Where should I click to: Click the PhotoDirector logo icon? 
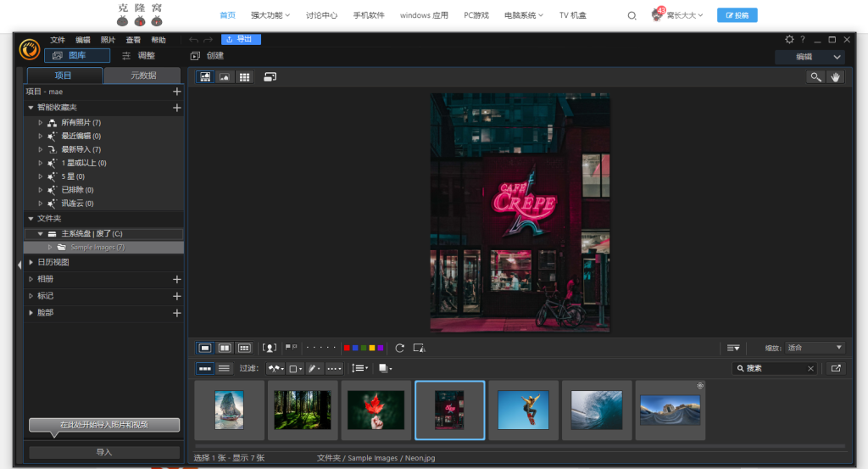click(30, 49)
